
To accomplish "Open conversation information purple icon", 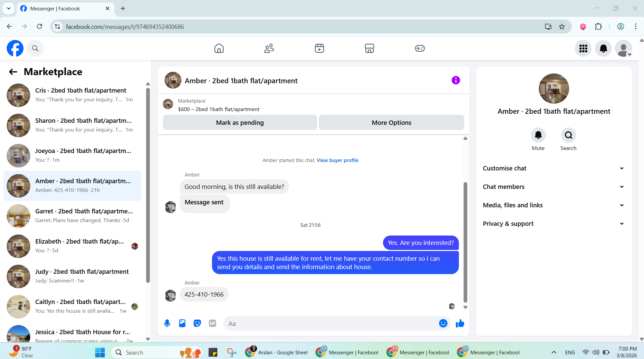I will [456, 80].
